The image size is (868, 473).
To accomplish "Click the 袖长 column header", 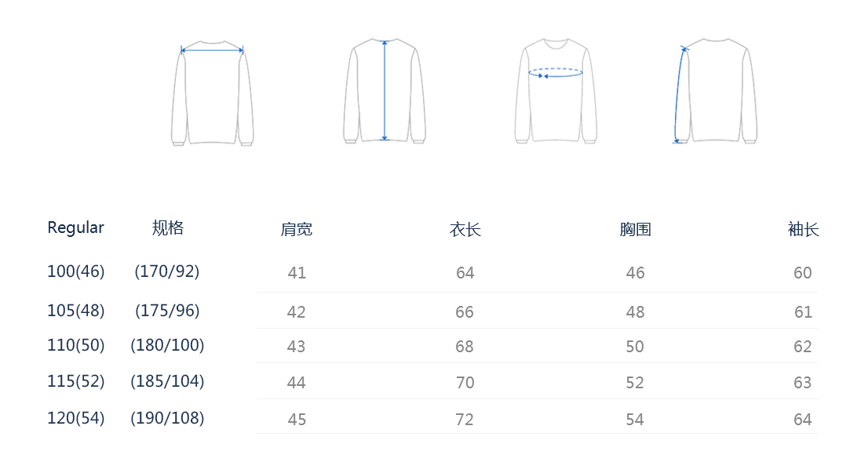I will (803, 230).
